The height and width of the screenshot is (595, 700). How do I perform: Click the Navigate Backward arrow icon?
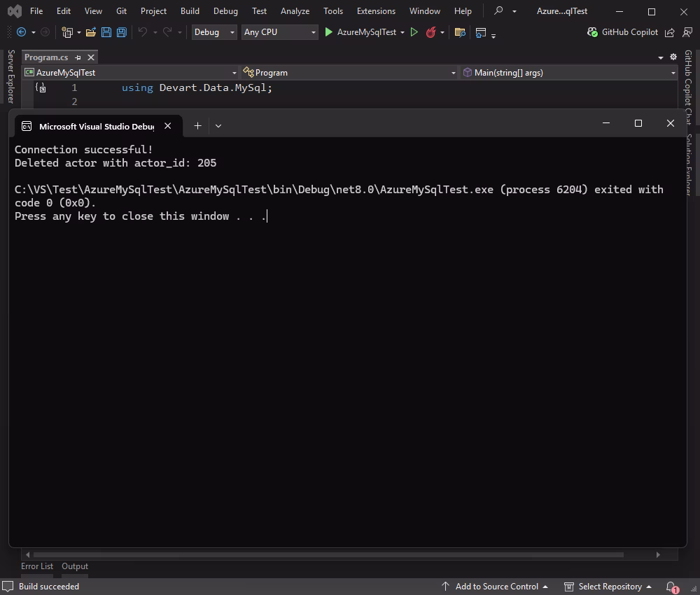pos(21,32)
